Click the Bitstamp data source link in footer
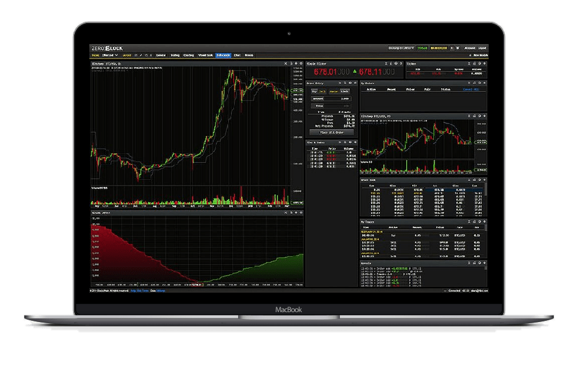Screen dimensions: 588x389 point(161,291)
